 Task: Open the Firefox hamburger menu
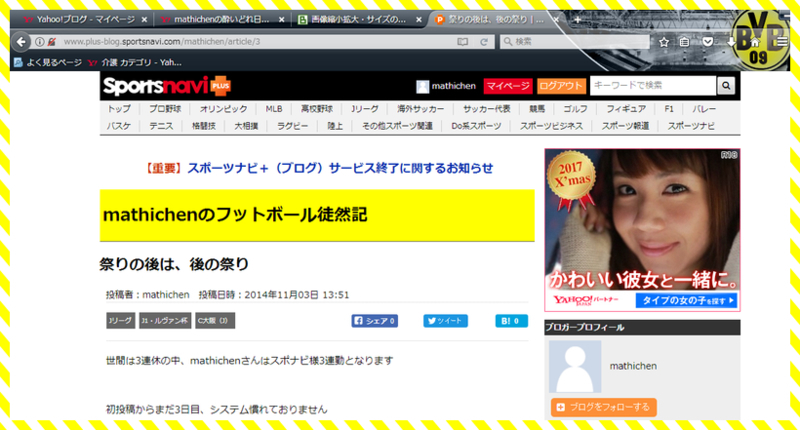click(782, 42)
